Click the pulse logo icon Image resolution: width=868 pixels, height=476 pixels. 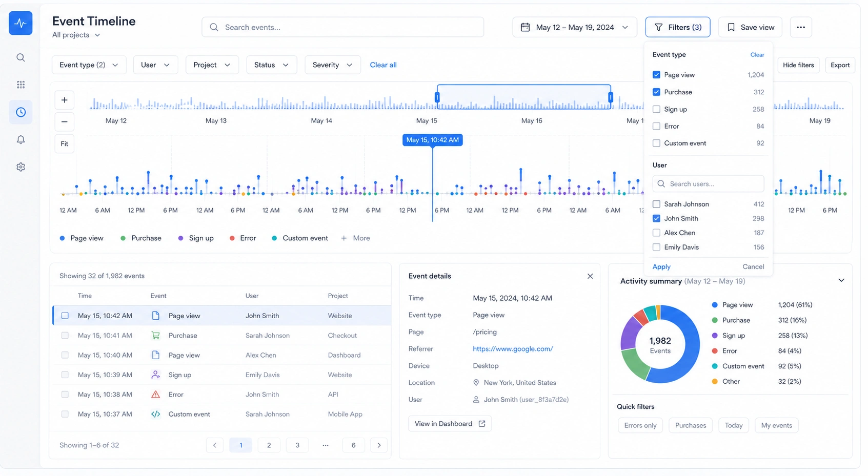(x=21, y=23)
